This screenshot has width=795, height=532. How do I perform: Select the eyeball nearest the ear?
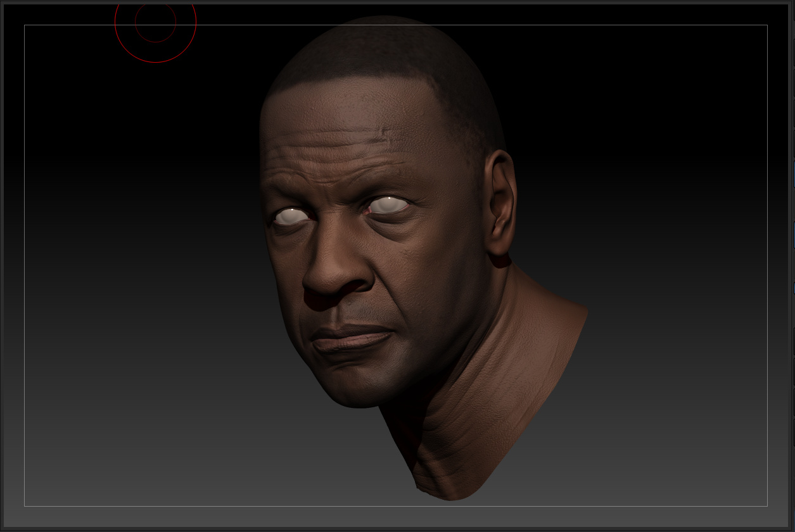(x=387, y=205)
